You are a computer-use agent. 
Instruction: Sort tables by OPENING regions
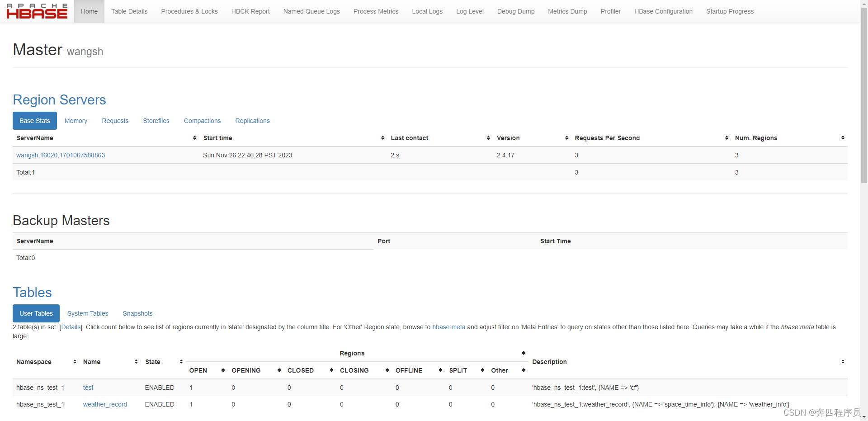pyautogui.click(x=279, y=370)
